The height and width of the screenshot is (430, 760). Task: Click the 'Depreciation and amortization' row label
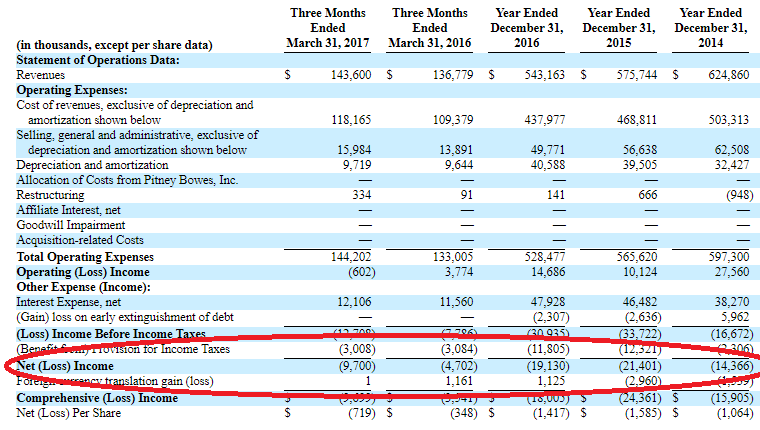tap(93, 165)
